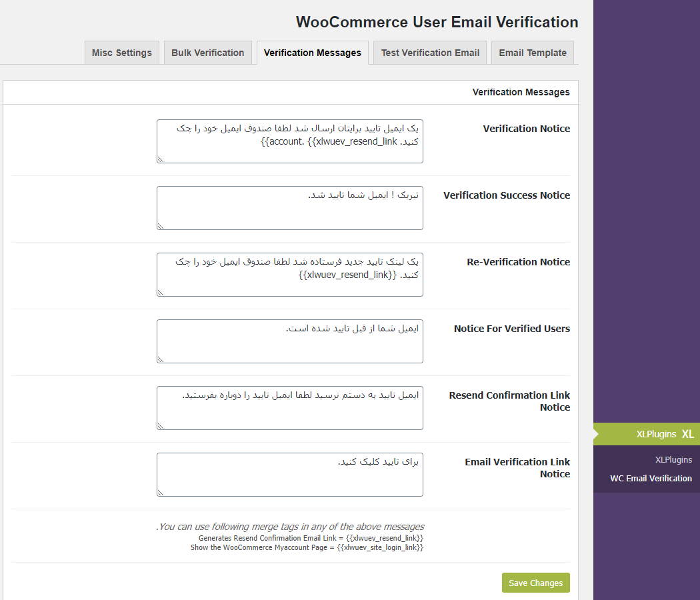
Task: Click the resize grip of Resend Confirmation Link Notice textarea
Action: 161,427
